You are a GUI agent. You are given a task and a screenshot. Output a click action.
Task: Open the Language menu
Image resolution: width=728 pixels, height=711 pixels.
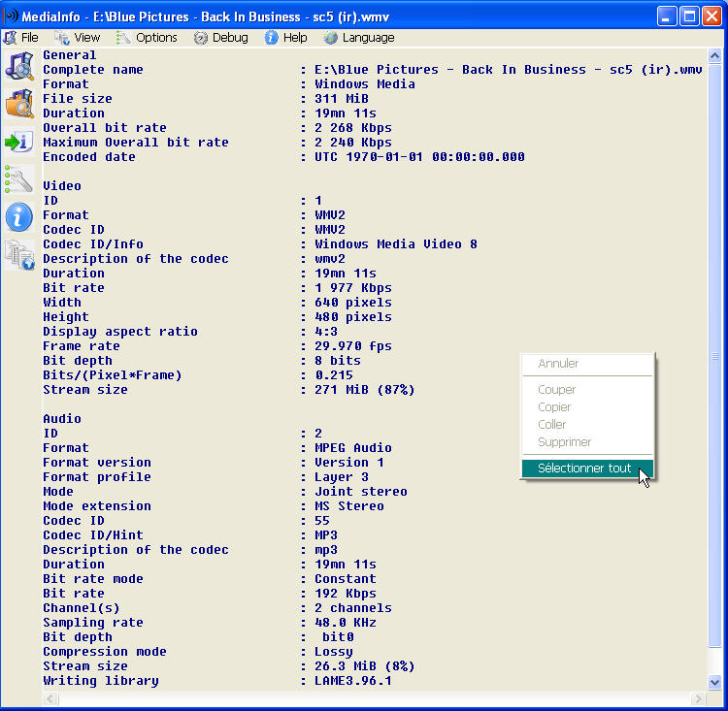pyautogui.click(x=359, y=38)
